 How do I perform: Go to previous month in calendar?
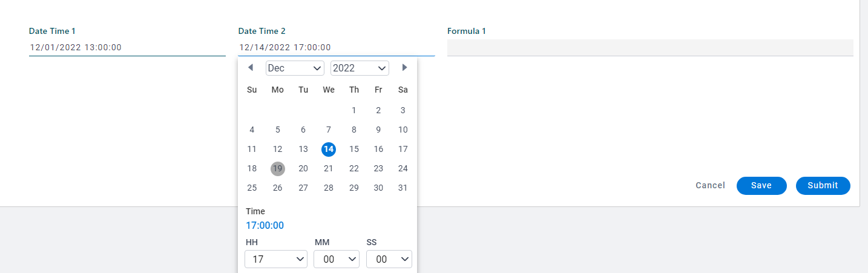pos(251,68)
